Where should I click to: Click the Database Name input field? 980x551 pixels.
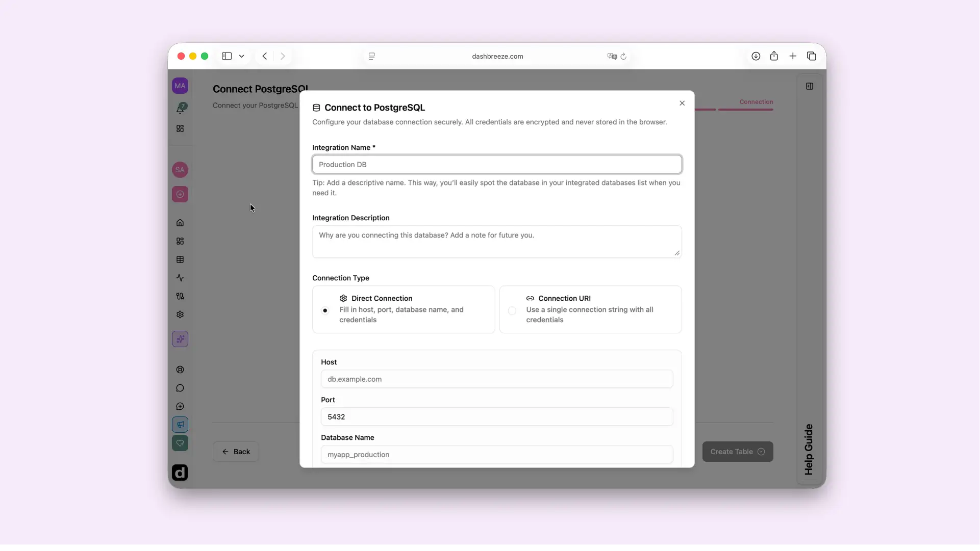497,455
